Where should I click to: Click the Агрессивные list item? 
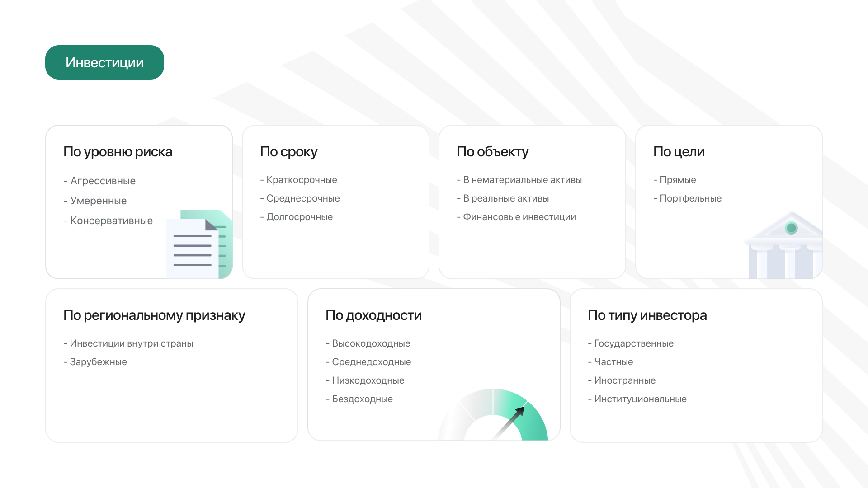pos(99,181)
